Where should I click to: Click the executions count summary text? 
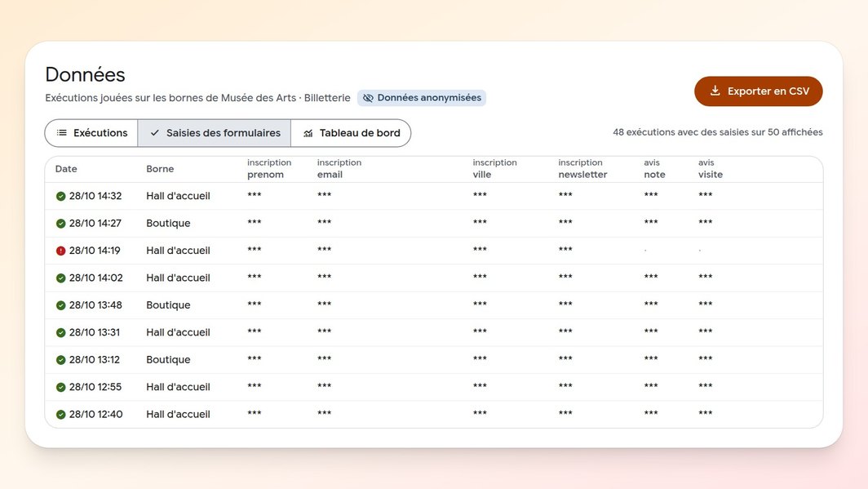(x=717, y=132)
